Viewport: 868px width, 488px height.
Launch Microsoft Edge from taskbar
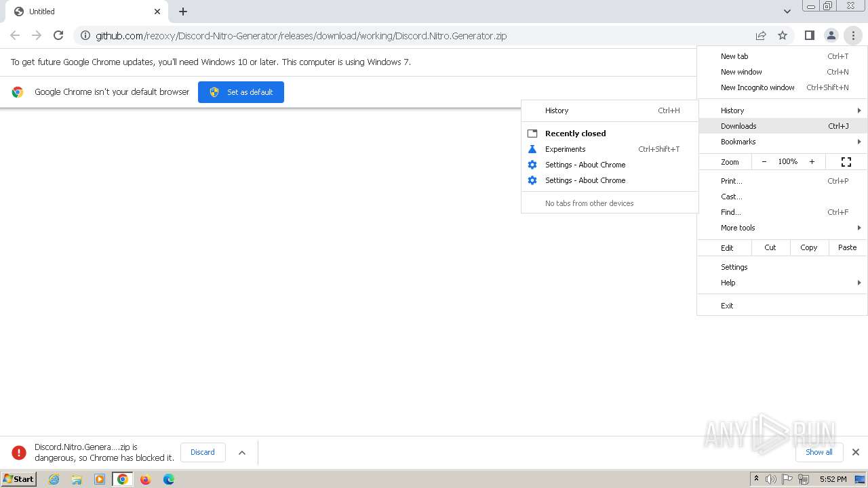169,479
